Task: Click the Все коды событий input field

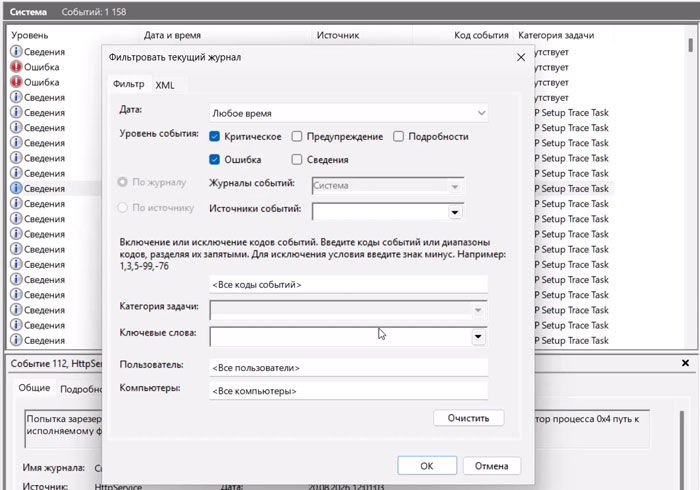Action: (348, 284)
